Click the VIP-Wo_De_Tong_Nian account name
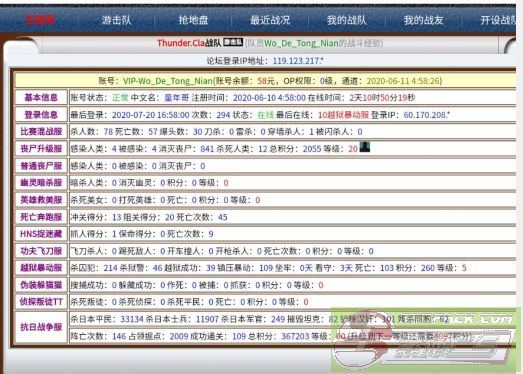Viewport: 523px width, 374px height. [x=168, y=81]
